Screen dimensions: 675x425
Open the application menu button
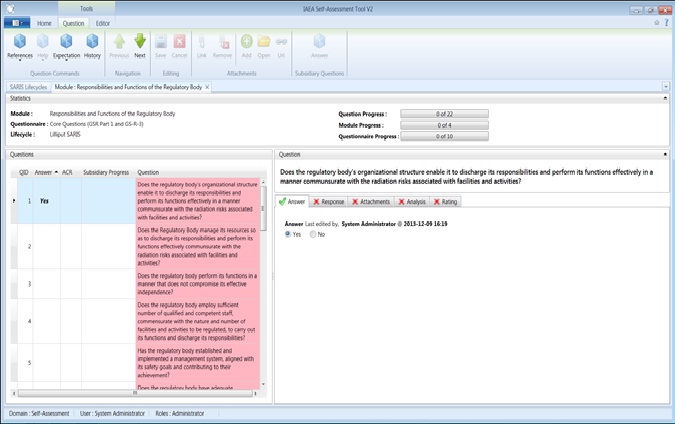pos(17,23)
